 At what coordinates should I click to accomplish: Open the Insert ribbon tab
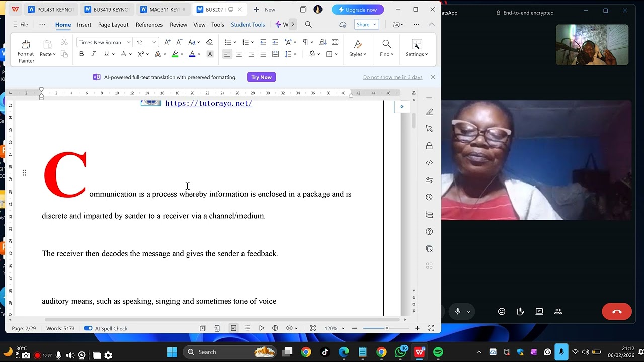[84, 24]
